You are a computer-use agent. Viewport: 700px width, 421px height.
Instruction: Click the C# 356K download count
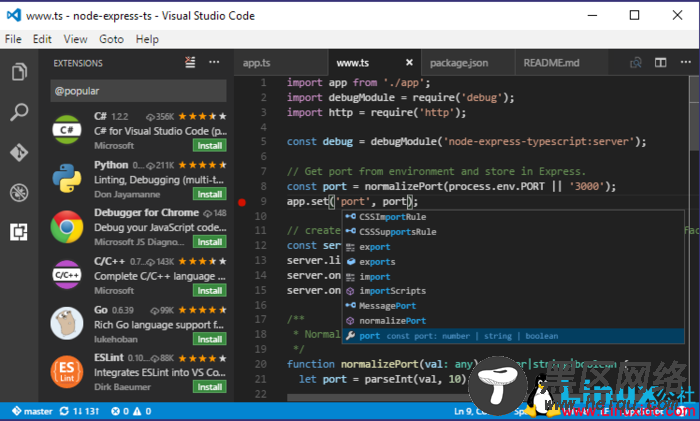[160, 117]
